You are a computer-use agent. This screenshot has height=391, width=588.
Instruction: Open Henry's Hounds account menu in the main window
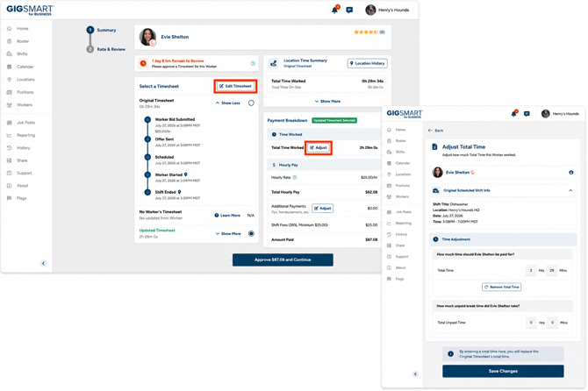point(388,11)
